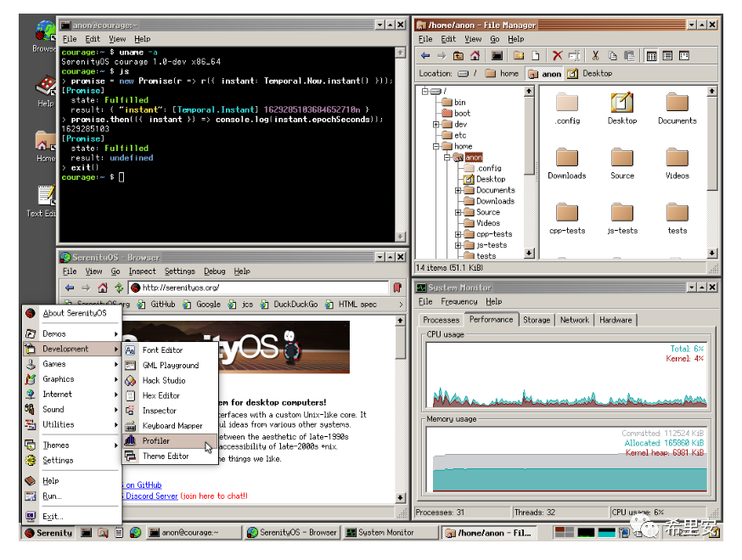Open the Source folder in the icon view
Viewport: 742px width, 560px height.
tap(621, 163)
